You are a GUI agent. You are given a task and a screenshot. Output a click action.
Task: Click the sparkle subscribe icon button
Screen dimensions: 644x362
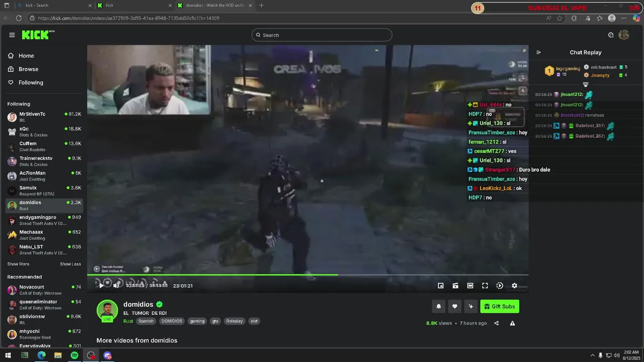point(471,306)
